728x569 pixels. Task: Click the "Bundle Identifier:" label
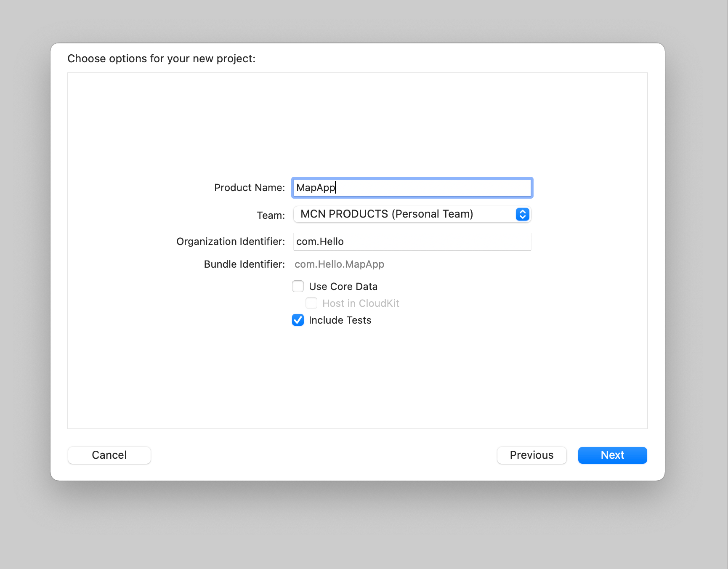pyautogui.click(x=244, y=264)
